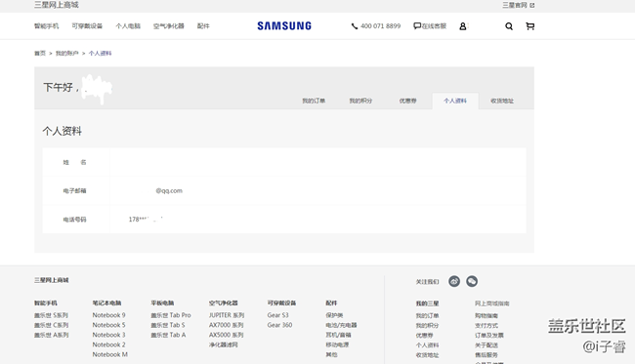
Task: Click 我的账户 breadcrumb link
Action: click(x=66, y=53)
